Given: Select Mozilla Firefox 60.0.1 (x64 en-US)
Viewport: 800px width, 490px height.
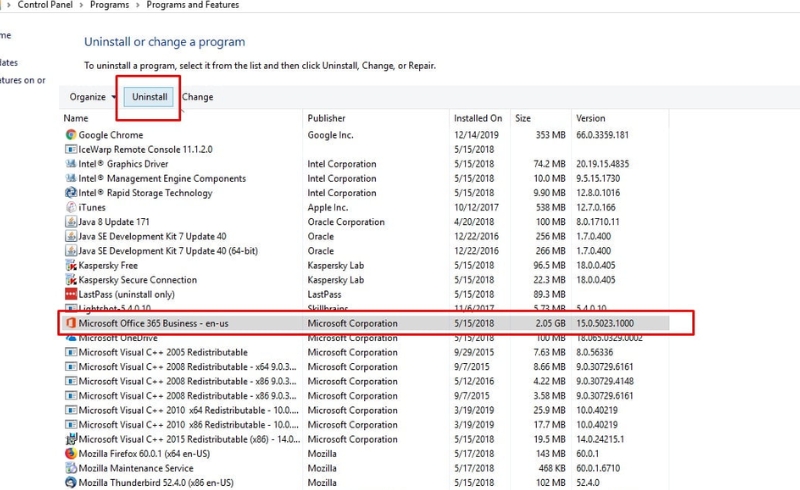Looking at the screenshot, I should pos(144,453).
